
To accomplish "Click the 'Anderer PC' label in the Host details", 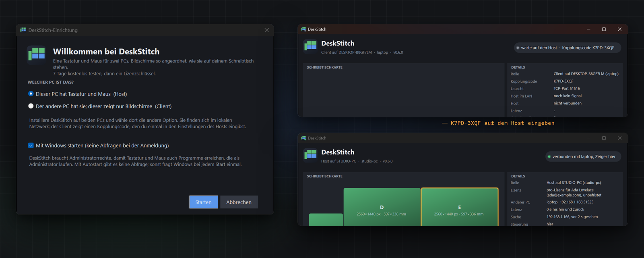I will (x=520, y=202).
